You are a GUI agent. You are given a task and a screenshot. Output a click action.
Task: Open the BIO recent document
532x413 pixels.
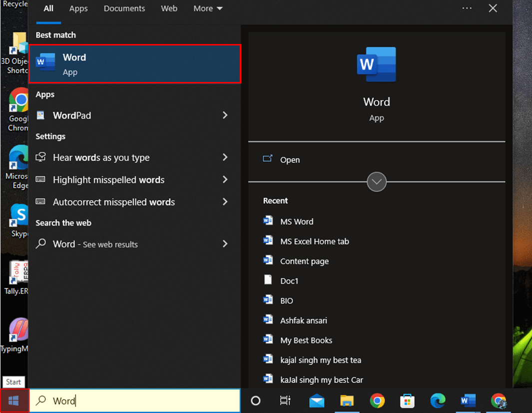(287, 300)
